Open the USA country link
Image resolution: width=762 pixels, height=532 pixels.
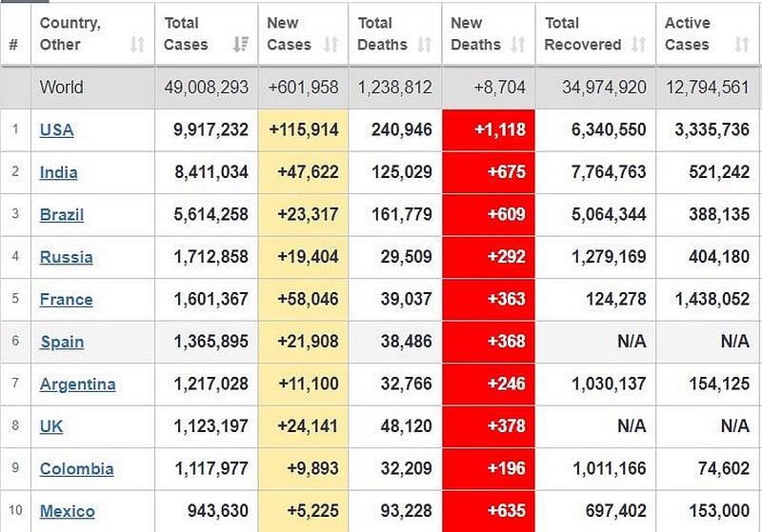point(57,130)
